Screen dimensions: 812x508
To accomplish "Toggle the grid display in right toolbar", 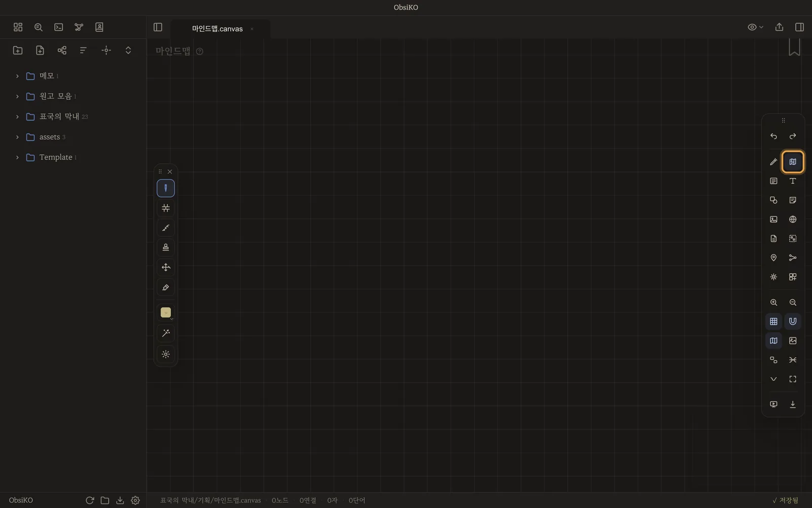I will tap(773, 322).
